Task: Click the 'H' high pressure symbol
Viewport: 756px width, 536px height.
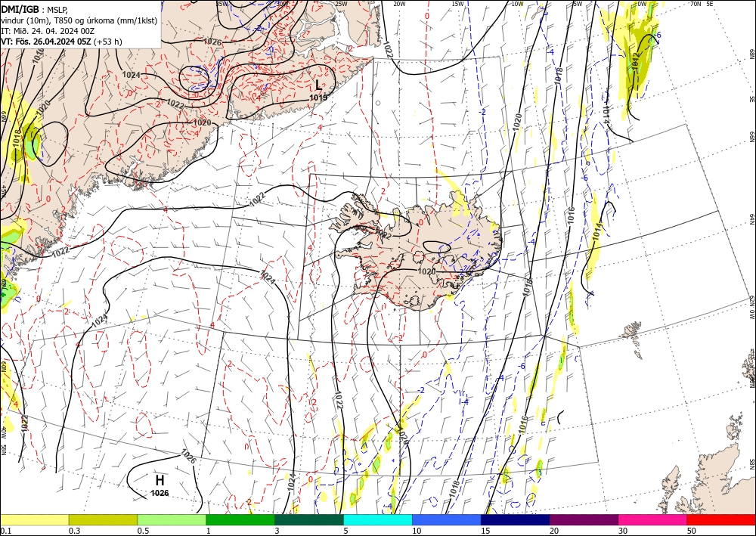Action: (160, 480)
